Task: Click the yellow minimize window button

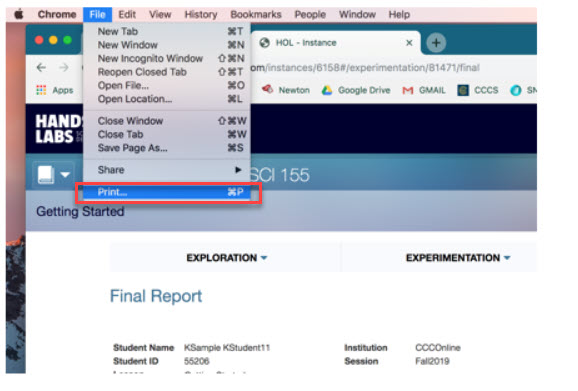Action: coord(53,40)
